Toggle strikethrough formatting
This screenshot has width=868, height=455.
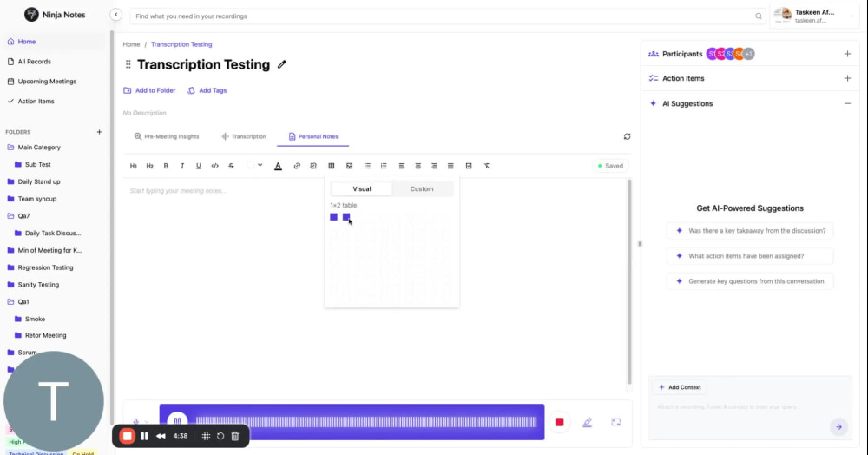[x=232, y=166]
